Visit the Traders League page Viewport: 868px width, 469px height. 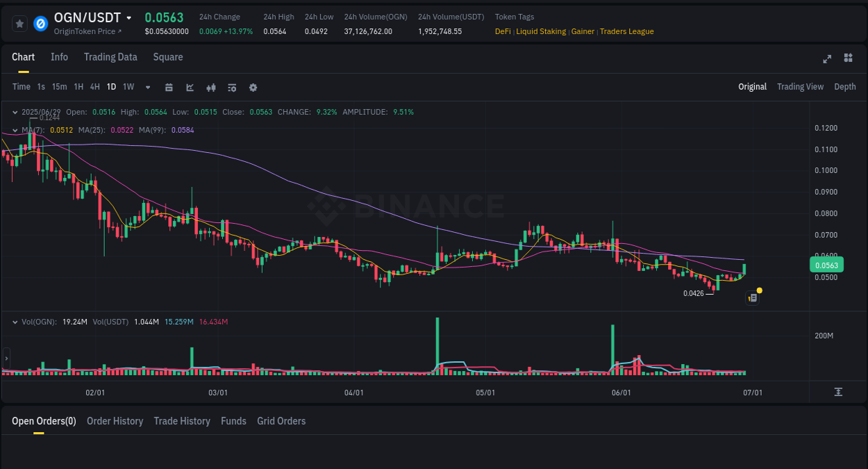point(626,31)
